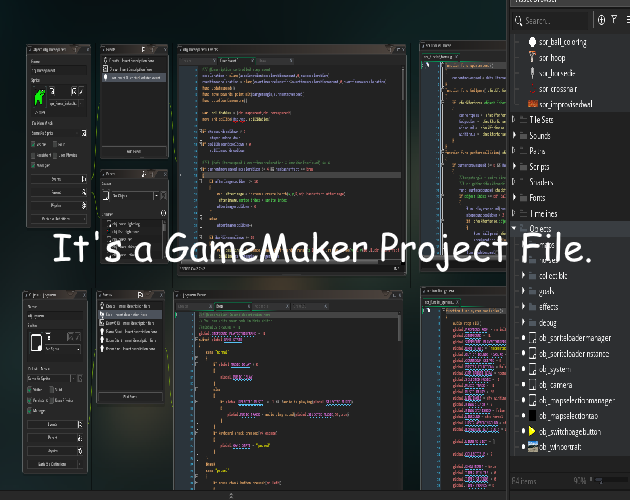Click Events button in green-sprite object window
The height and width of the screenshot is (500, 630).
59,179
